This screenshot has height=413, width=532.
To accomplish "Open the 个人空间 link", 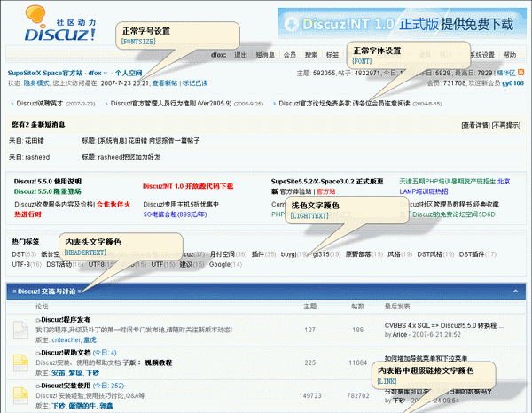I will point(129,73).
